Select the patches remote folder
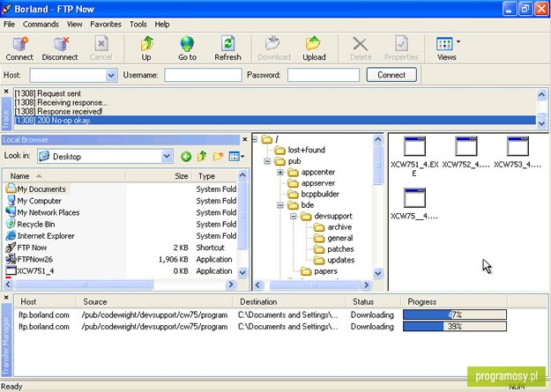Image resolution: width=551 pixels, height=392 pixels. point(333,249)
